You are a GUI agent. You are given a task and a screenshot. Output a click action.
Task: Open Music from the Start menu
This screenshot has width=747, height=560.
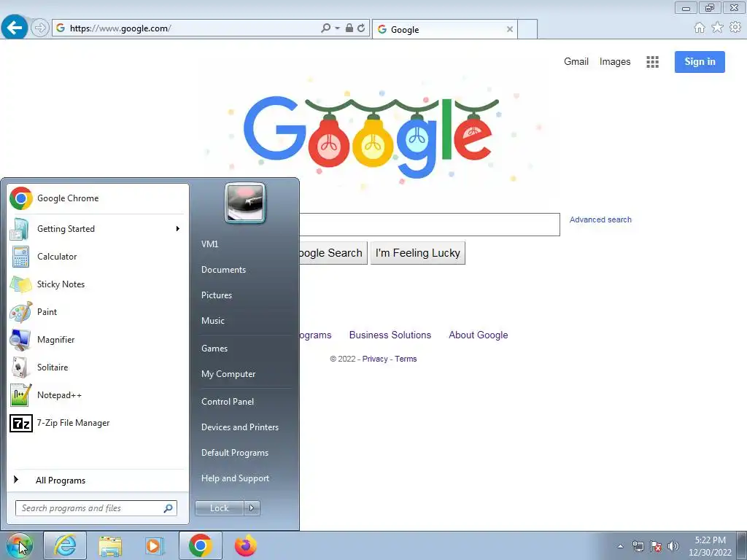pyautogui.click(x=212, y=321)
